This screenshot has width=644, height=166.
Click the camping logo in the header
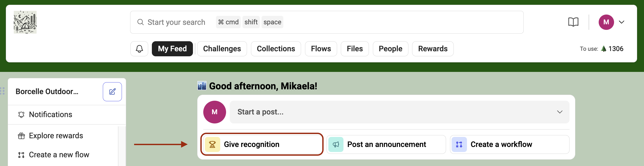[25, 22]
